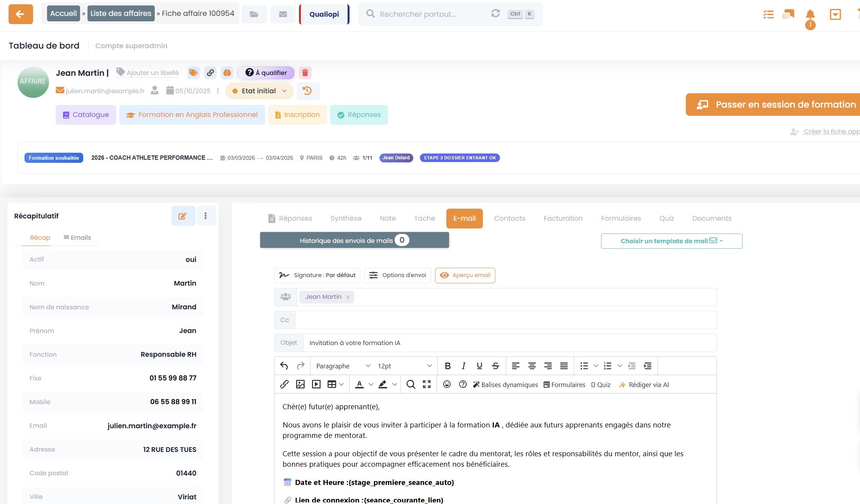
Task: Decrease indent in editor
Action: click(x=631, y=366)
